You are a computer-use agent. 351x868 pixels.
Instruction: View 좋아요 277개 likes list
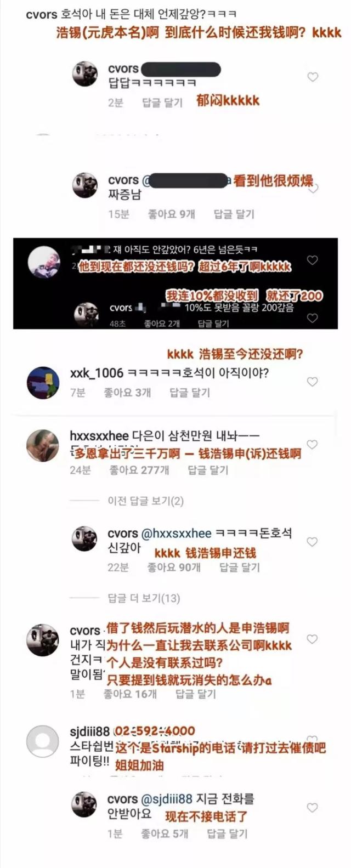coord(139,470)
